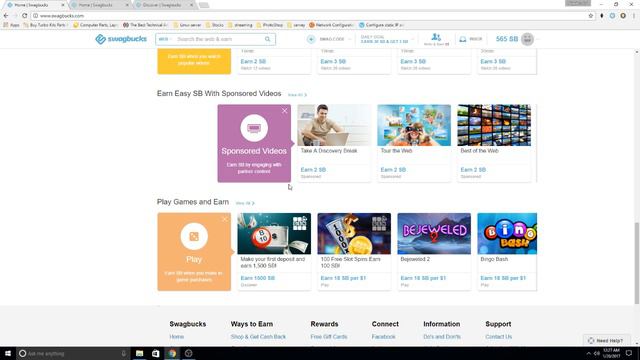Open the streaming bookmark folder

[240, 25]
